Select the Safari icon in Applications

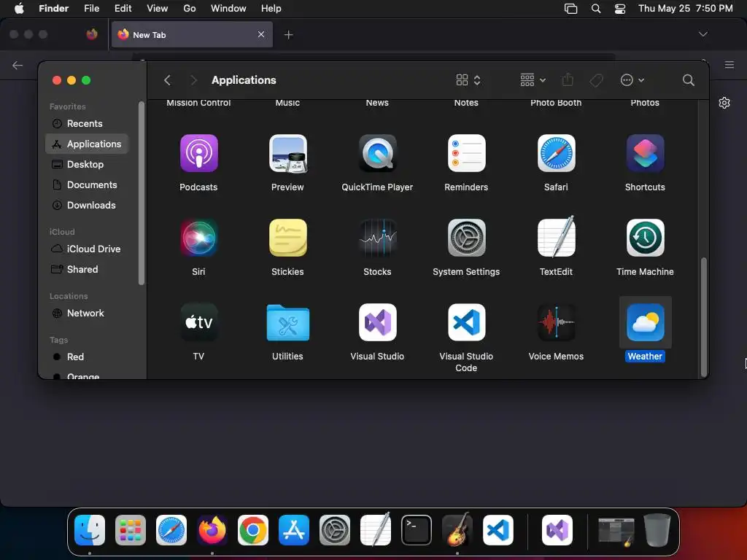pyautogui.click(x=556, y=153)
